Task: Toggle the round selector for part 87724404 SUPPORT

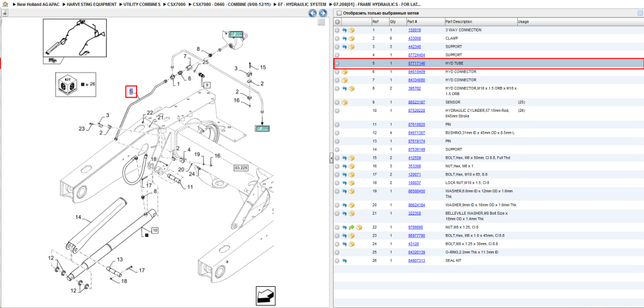Action: point(337,55)
